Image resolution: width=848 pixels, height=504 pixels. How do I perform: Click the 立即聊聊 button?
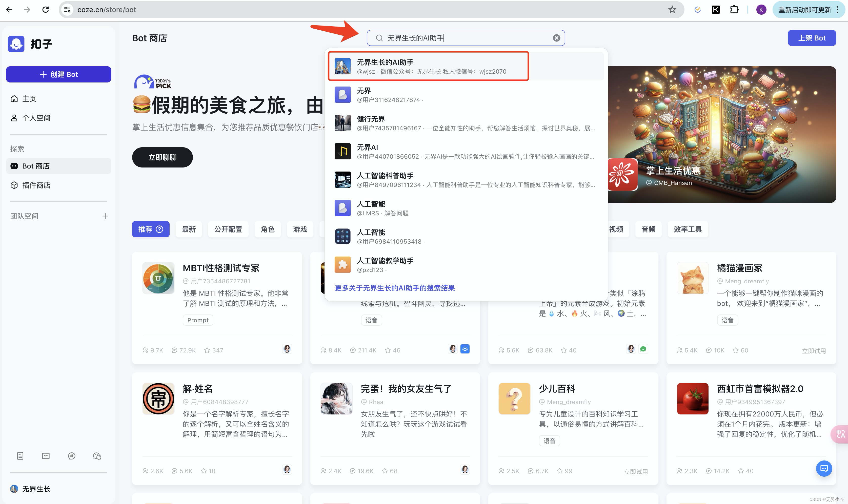click(162, 157)
